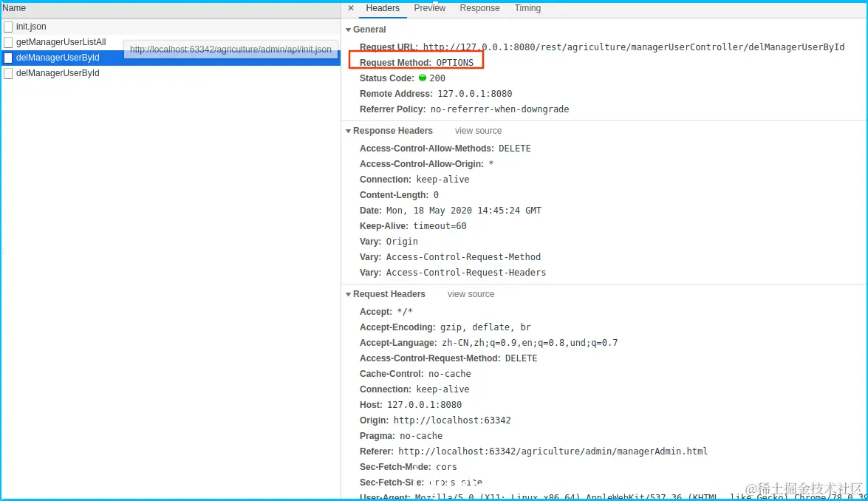Click view source for Response Headers
Viewport: 868px width, 501px height.
(x=478, y=131)
